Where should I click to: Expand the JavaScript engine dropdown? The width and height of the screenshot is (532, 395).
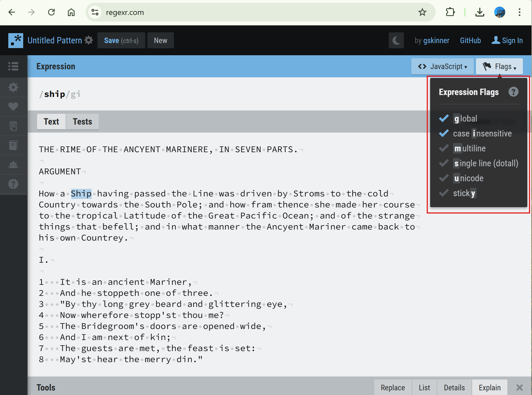[442, 67]
